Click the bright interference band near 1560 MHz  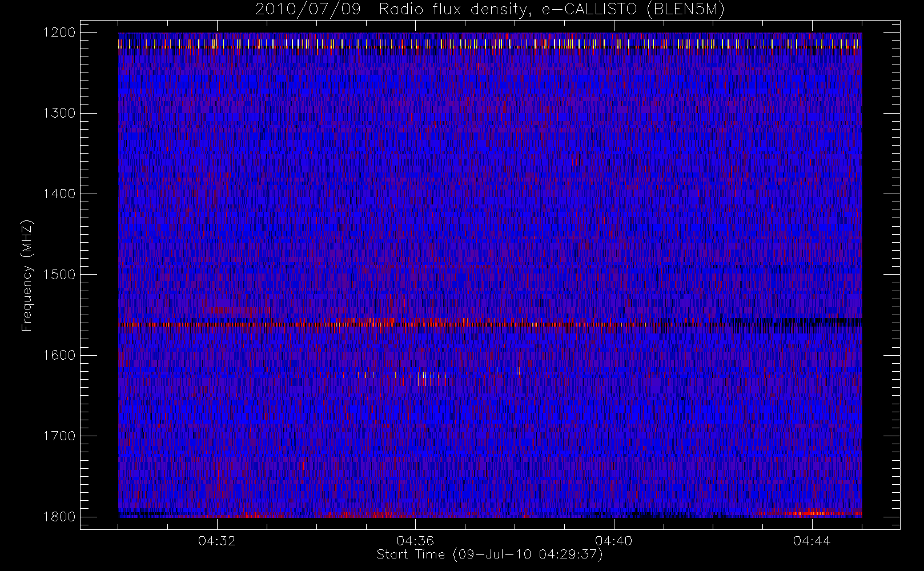point(490,323)
